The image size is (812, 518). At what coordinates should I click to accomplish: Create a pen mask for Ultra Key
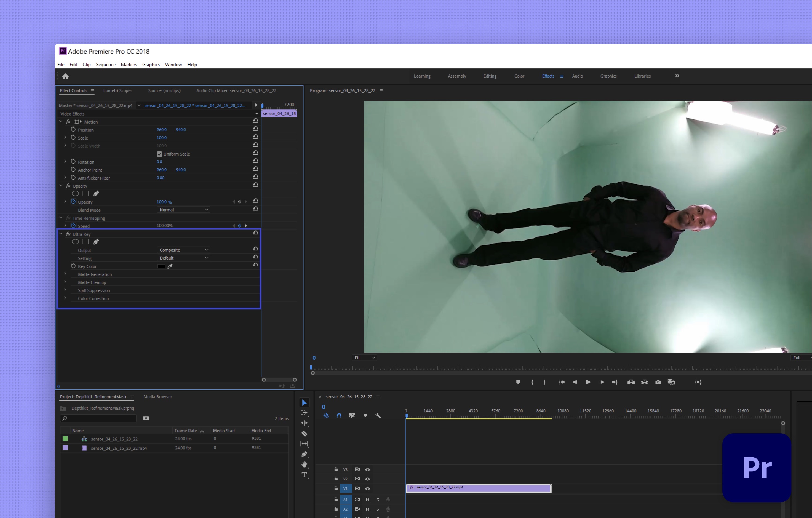pyautogui.click(x=96, y=242)
